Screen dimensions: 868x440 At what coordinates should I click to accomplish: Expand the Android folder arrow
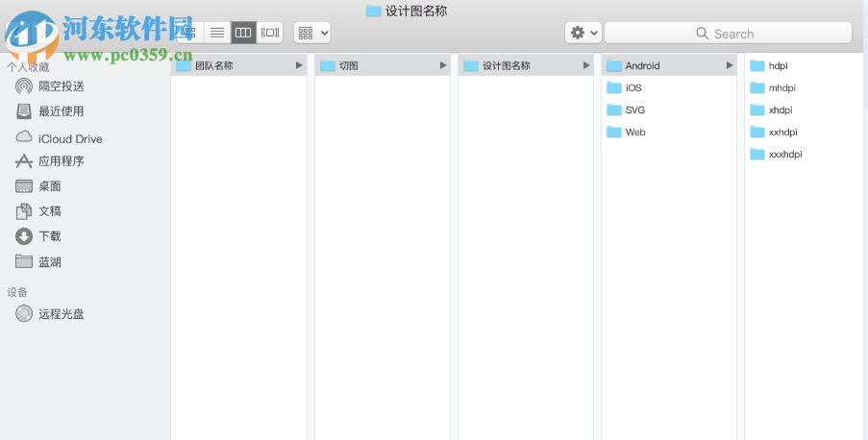click(730, 66)
